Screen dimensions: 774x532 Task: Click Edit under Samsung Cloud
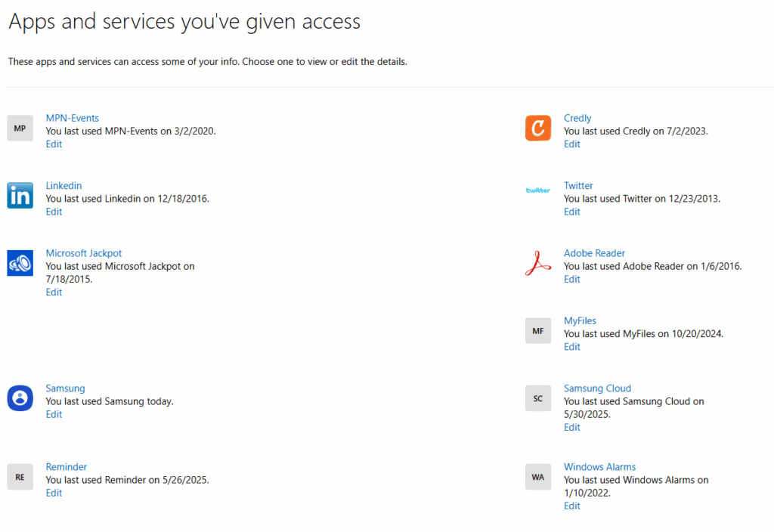572,428
